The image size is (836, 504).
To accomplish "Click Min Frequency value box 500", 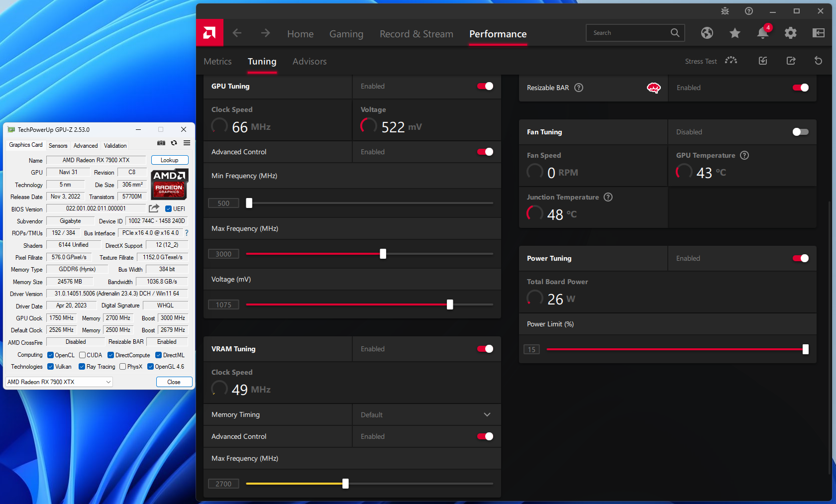I will [x=223, y=203].
